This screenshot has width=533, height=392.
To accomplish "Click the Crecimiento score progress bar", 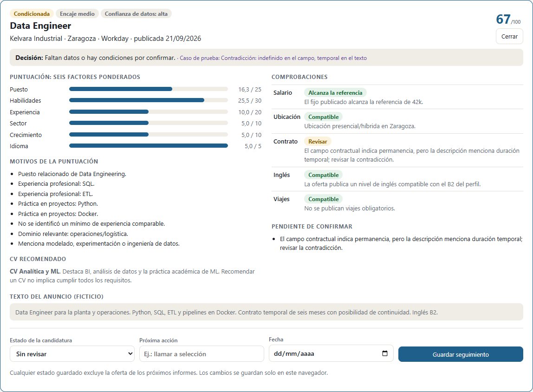I will click(x=149, y=135).
